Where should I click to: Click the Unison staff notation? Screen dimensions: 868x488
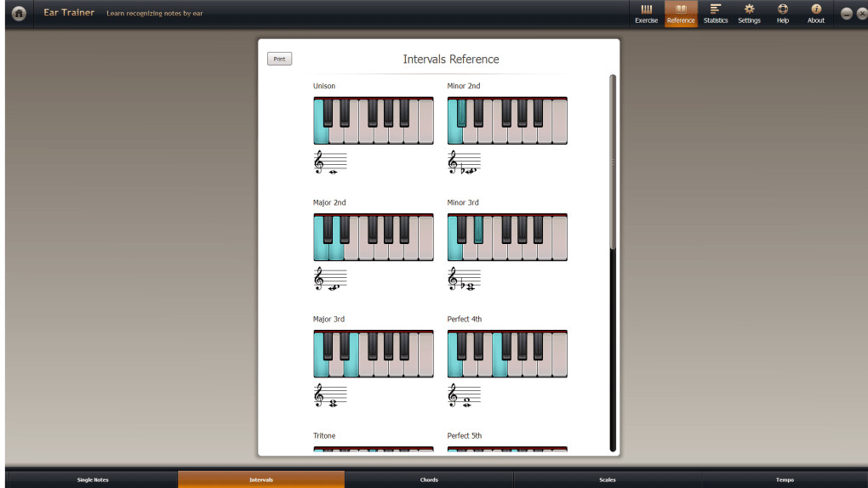point(330,162)
